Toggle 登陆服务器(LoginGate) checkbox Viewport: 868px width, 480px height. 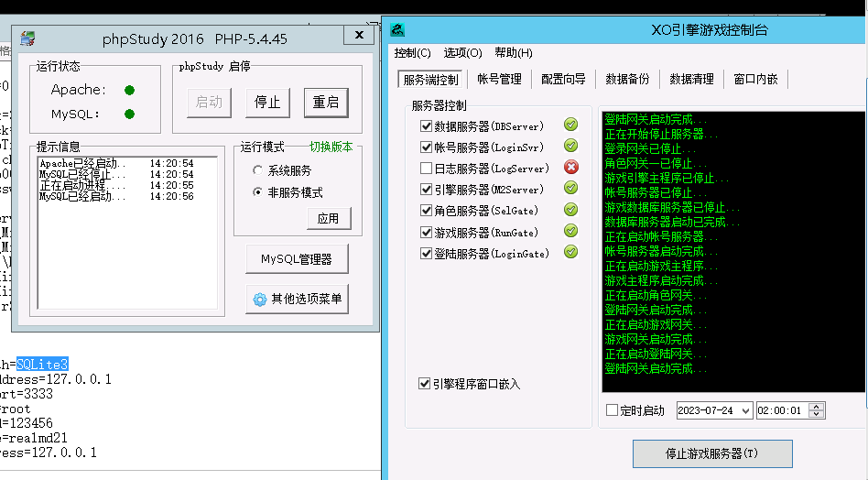[x=427, y=254]
